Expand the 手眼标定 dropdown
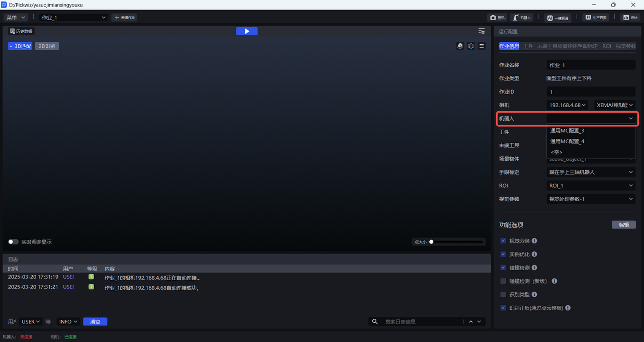The image size is (644, 342). point(591,172)
